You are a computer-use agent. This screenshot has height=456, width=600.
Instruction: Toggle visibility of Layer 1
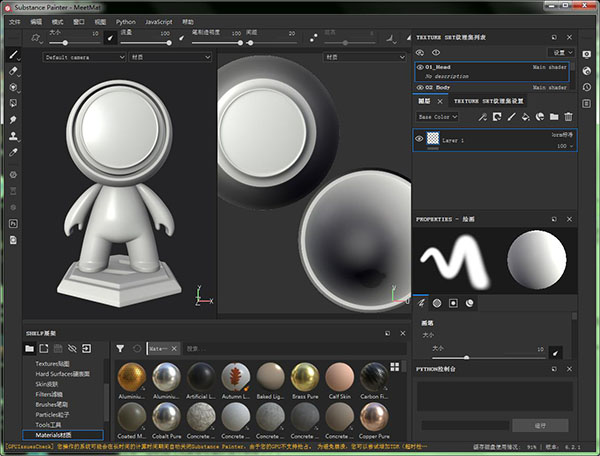coord(419,139)
